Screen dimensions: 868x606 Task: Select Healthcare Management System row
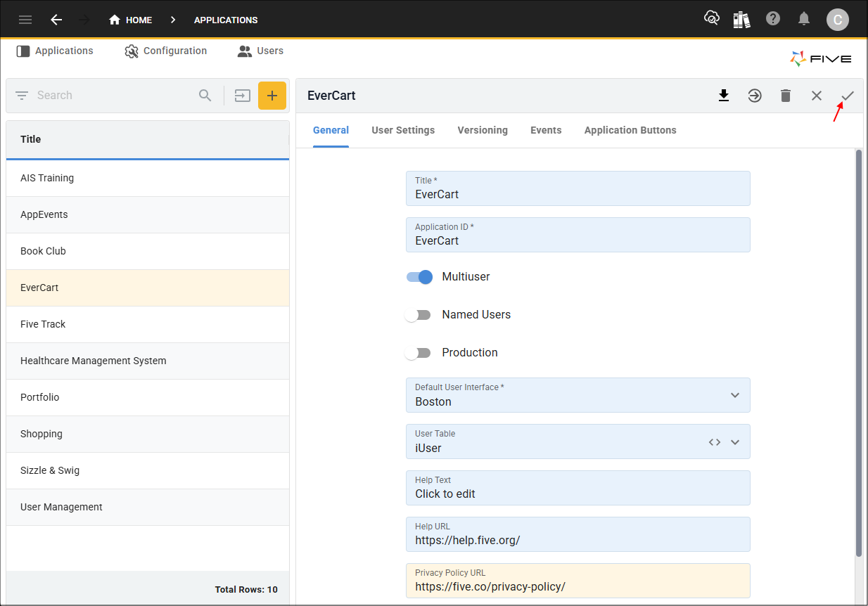pyautogui.click(x=94, y=361)
